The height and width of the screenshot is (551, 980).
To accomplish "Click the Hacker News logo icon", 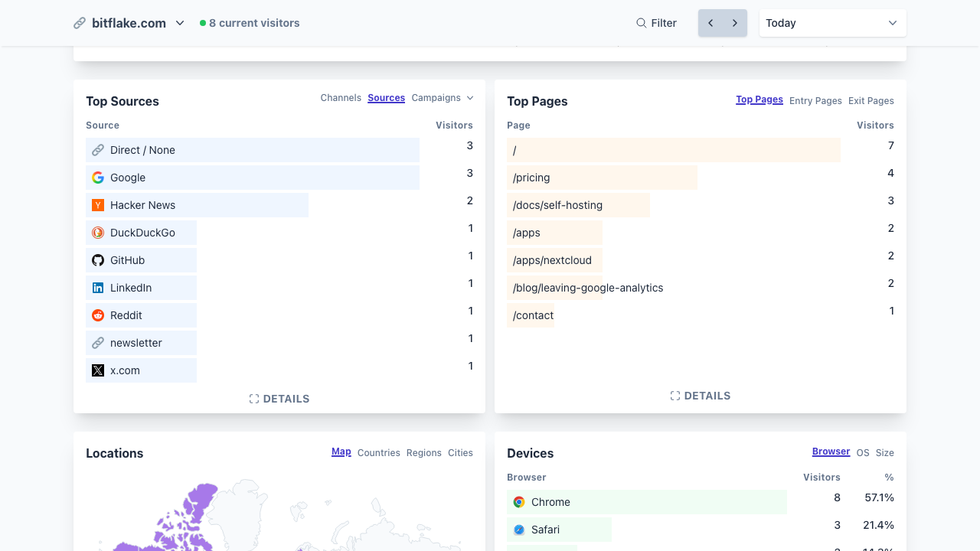I will pos(98,205).
